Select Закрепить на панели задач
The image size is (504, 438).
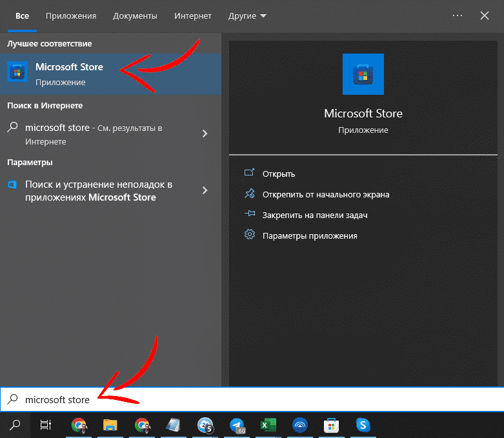(x=315, y=215)
